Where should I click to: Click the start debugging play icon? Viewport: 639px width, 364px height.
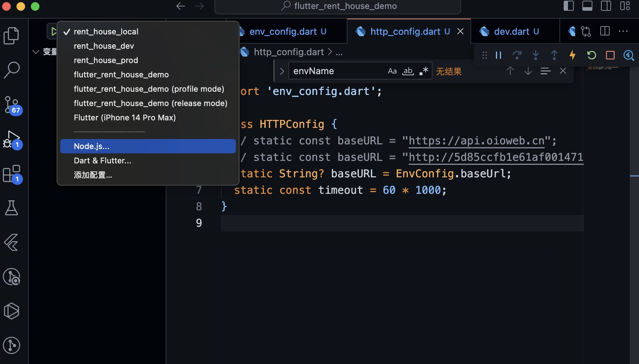[x=53, y=32]
